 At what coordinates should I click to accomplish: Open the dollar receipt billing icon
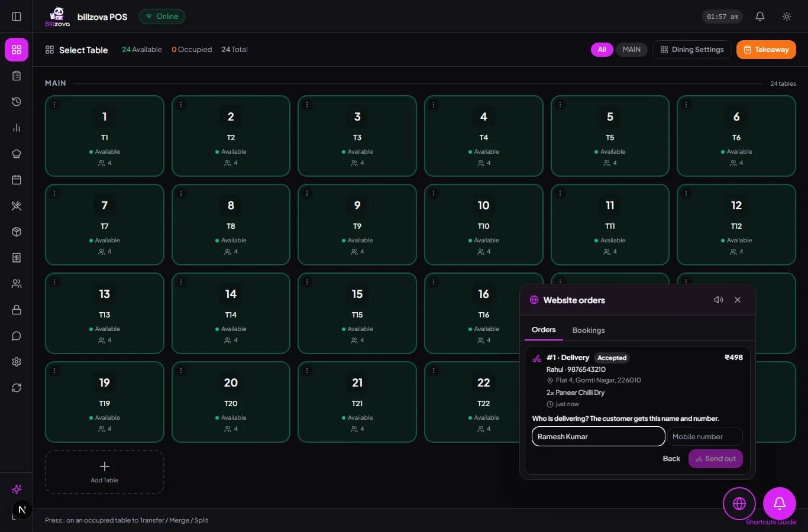17,258
